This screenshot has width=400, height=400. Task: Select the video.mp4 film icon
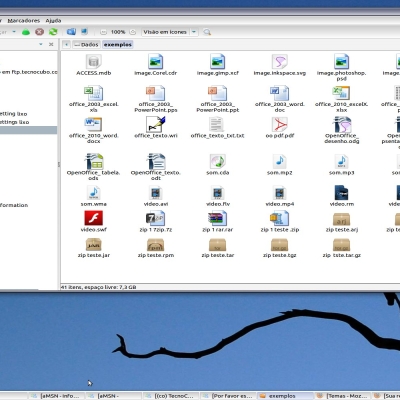pyautogui.click(x=280, y=193)
